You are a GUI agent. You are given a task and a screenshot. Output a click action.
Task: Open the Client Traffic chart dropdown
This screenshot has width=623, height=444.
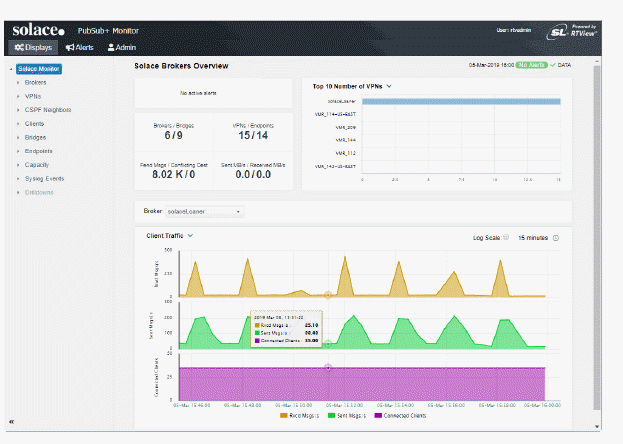(x=190, y=236)
